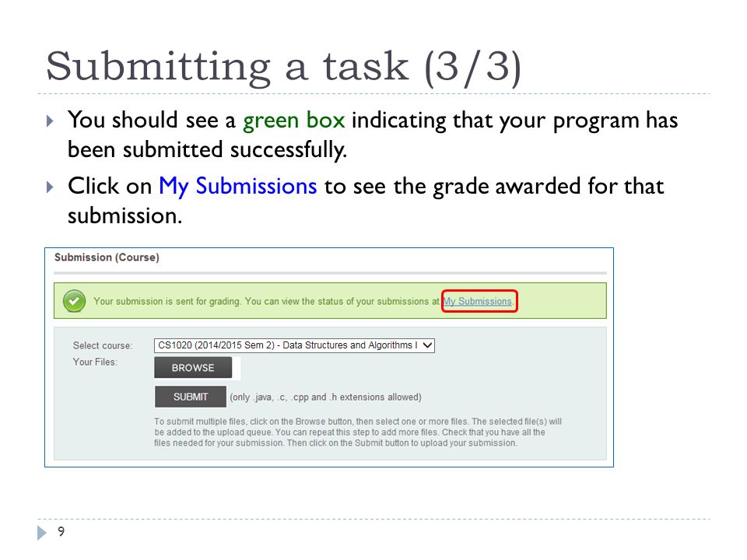Click the BROWSE button
Image resolution: width=747 pixels, height=560 pixels.
(193, 368)
